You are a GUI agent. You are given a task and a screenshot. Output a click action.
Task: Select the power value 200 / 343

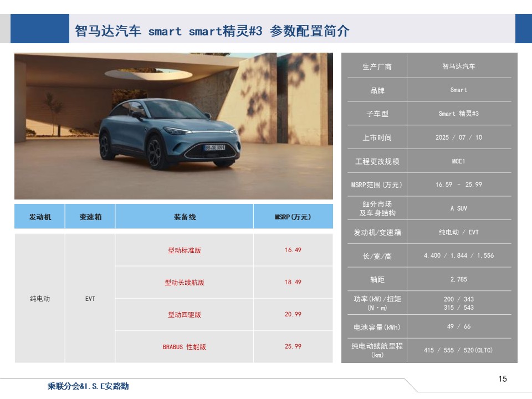pyautogui.click(x=459, y=299)
